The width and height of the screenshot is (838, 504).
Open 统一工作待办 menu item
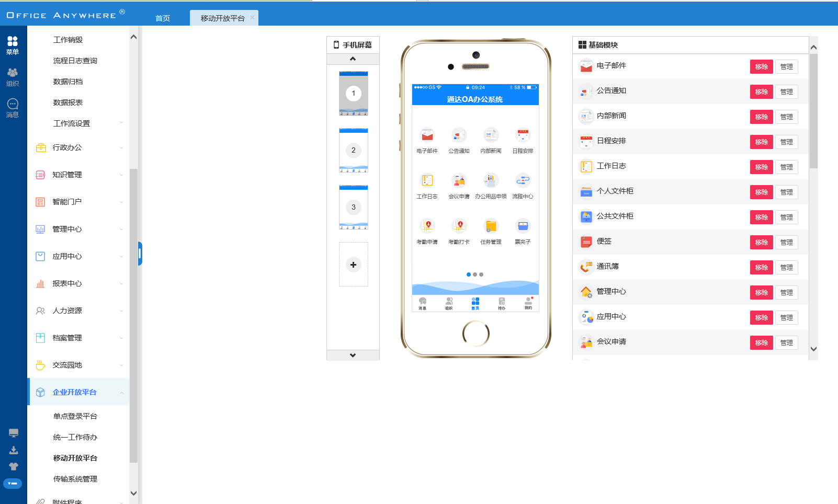point(75,437)
